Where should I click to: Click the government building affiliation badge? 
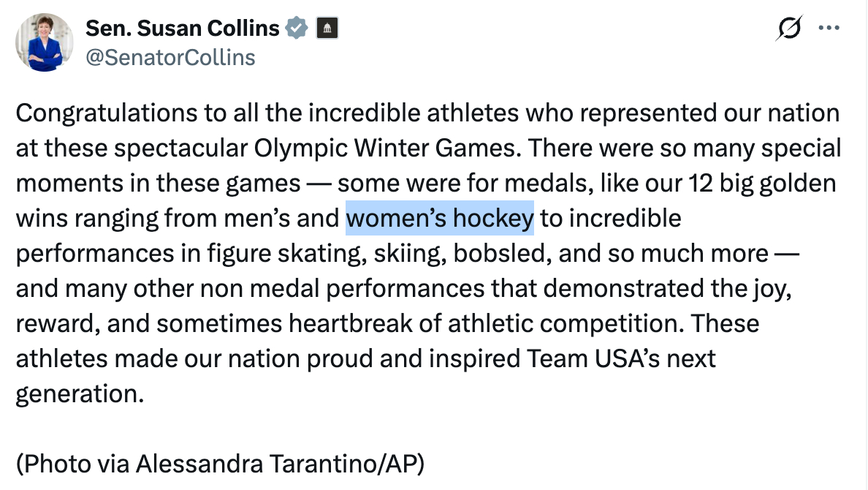pyautogui.click(x=325, y=29)
